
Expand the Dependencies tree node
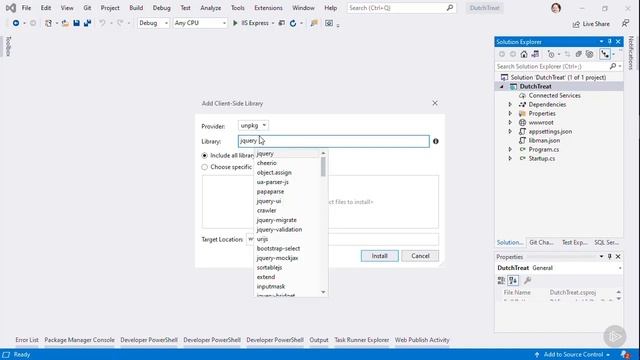(510, 104)
